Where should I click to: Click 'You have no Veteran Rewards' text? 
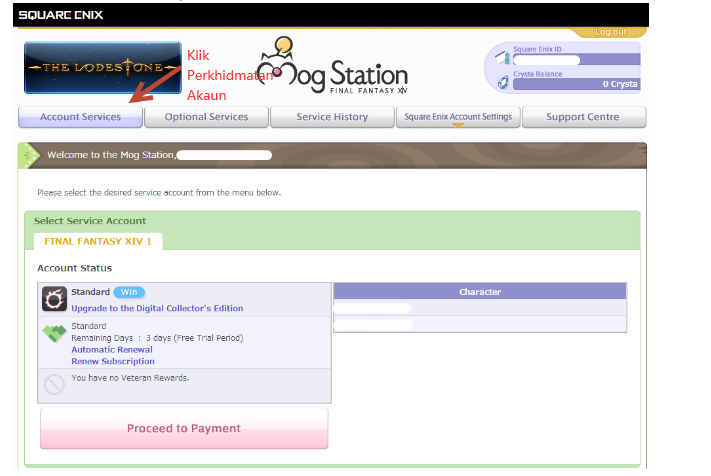point(130,378)
